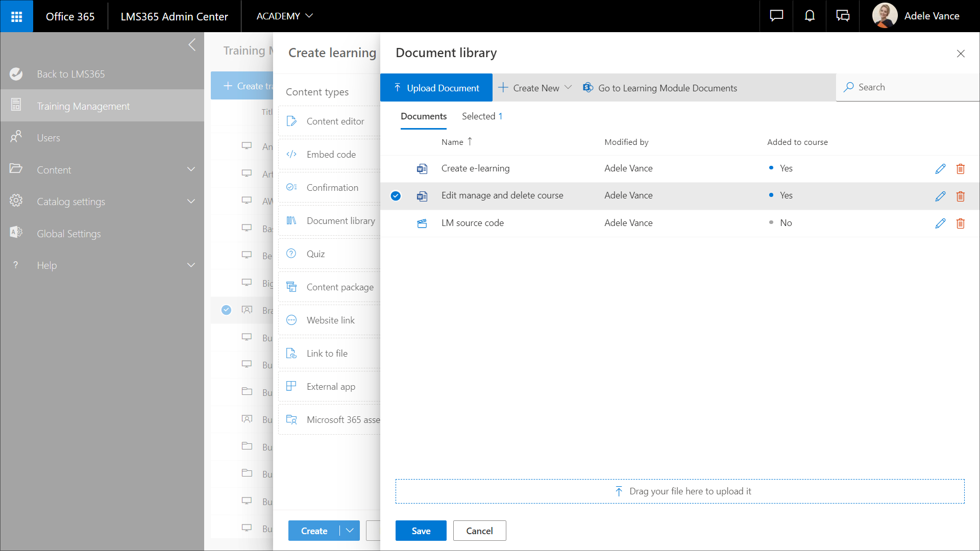Click the Website link content type
The width and height of the screenshot is (980, 551).
pyautogui.click(x=330, y=320)
